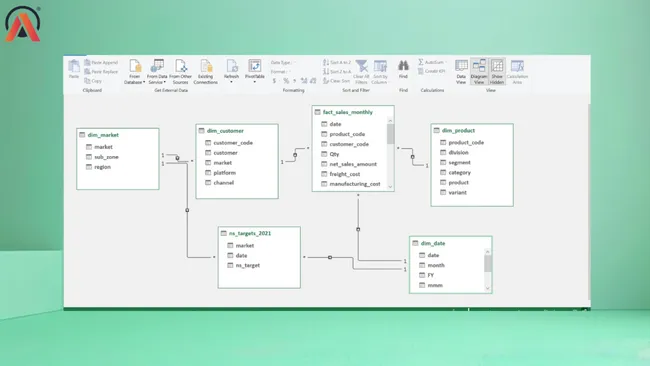Image resolution: width=650 pixels, height=366 pixels.
Task: Toggle the Show Hidden option
Action: point(497,72)
